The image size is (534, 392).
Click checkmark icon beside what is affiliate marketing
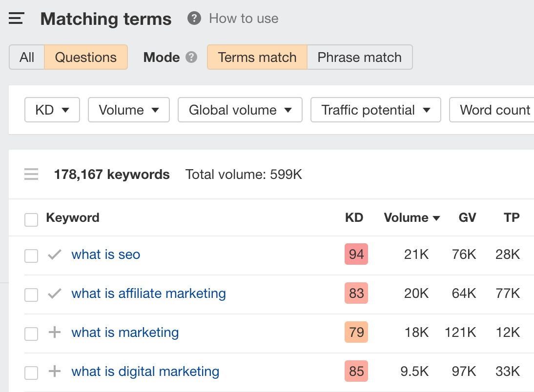55,294
